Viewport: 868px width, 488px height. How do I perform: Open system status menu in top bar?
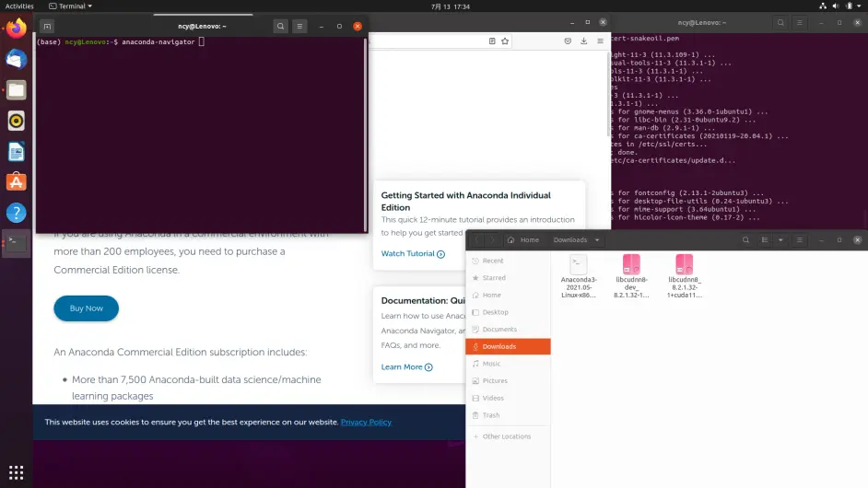point(841,6)
